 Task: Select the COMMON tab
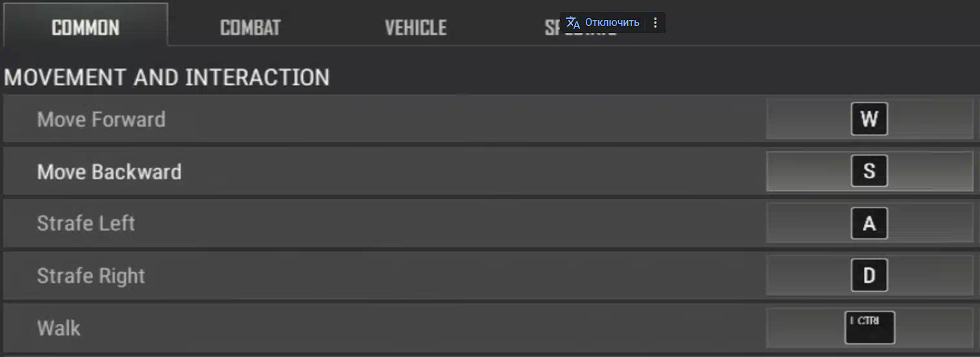[85, 27]
